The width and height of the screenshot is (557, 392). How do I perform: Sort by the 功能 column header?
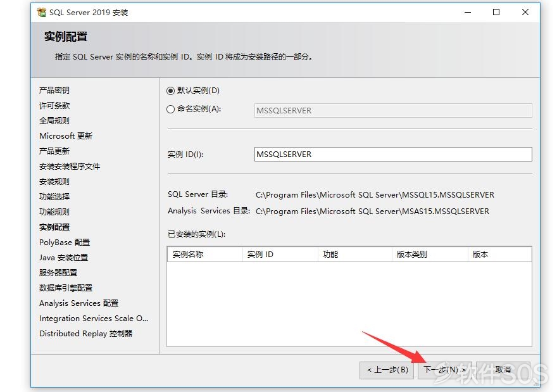pyautogui.click(x=354, y=255)
